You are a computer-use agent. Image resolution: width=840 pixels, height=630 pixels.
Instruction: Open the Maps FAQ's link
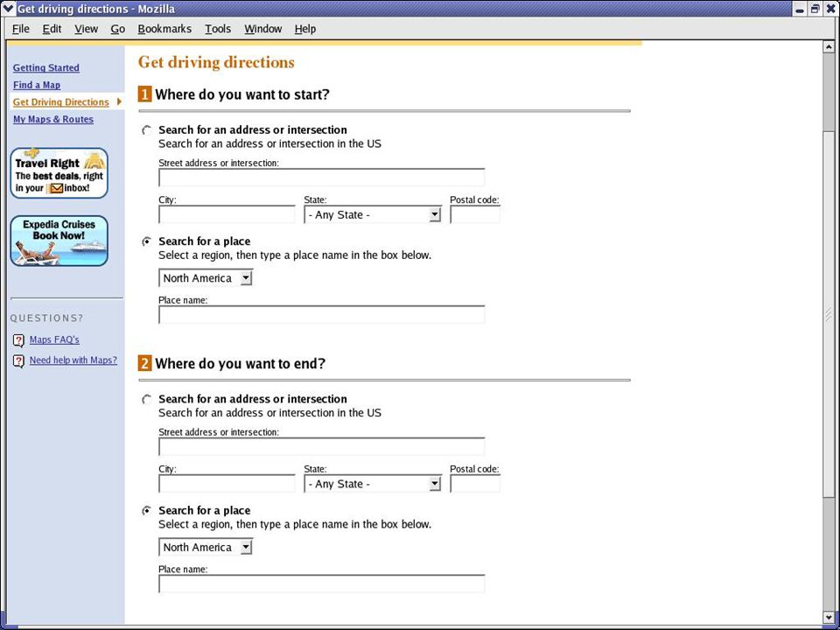tap(54, 339)
